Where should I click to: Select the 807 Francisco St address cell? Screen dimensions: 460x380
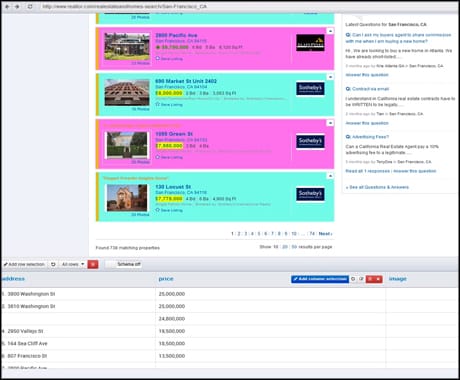(78, 356)
